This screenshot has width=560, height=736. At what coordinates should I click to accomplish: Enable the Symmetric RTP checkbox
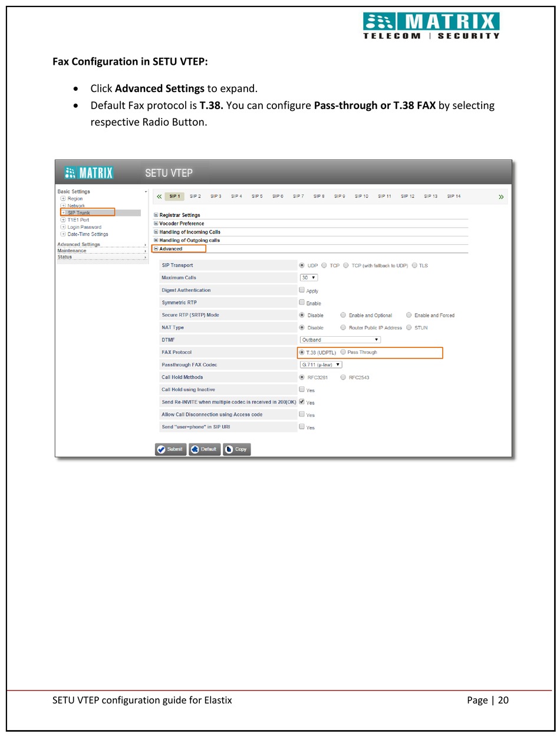click(x=302, y=303)
